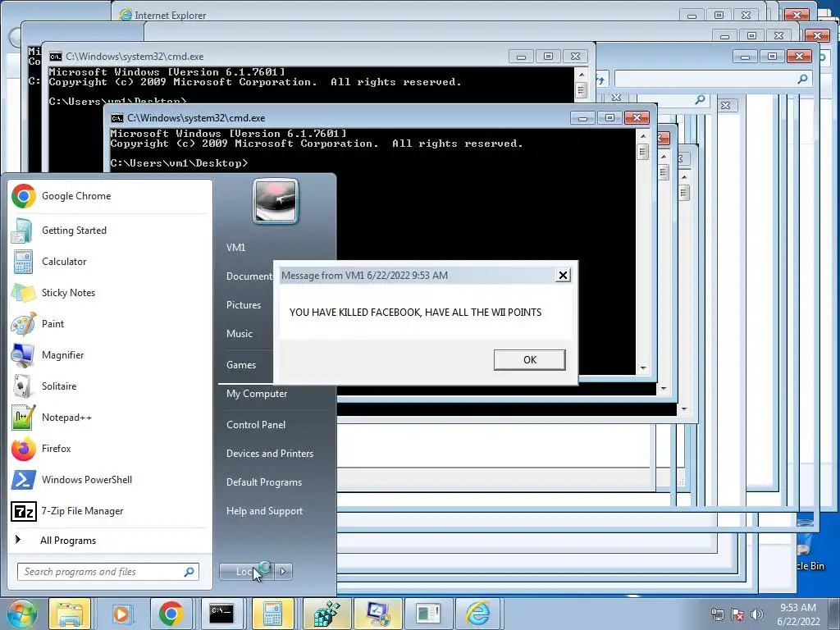Close the Message from VM1 dialog

[563, 276]
